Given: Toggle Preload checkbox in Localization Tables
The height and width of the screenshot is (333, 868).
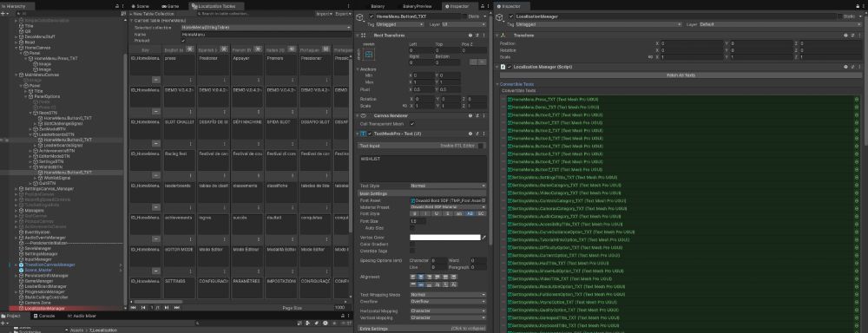Looking at the screenshot, I should click(x=184, y=41).
